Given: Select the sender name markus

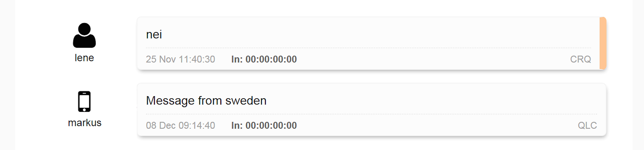Looking at the screenshot, I should 85,123.
